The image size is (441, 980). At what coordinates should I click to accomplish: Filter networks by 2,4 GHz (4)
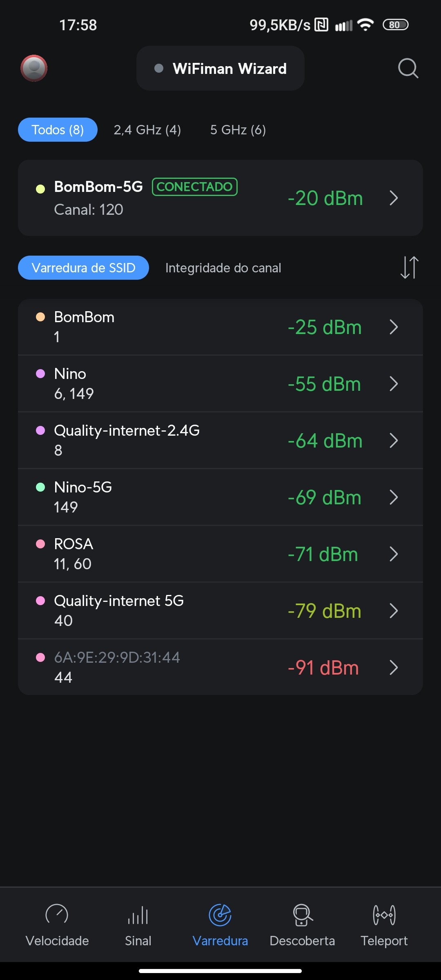pyautogui.click(x=147, y=130)
